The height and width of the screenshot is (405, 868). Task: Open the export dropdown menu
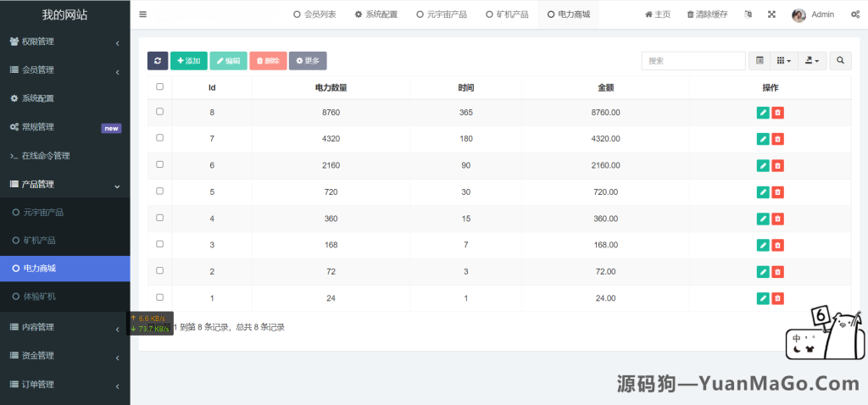tap(812, 61)
